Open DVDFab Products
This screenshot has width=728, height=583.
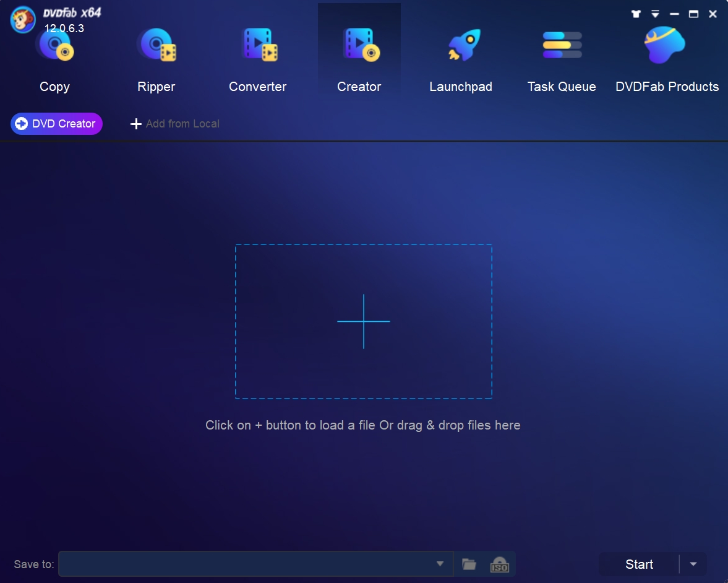coord(667,61)
